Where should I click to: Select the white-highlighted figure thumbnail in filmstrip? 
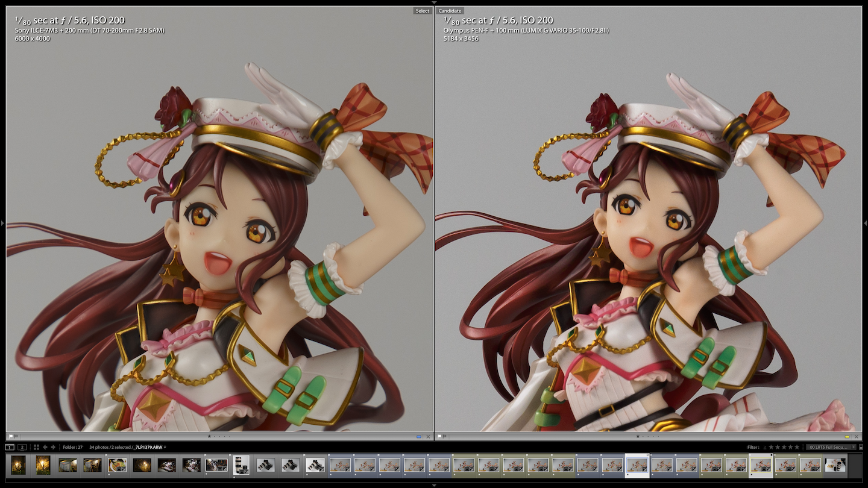pyautogui.click(x=637, y=465)
